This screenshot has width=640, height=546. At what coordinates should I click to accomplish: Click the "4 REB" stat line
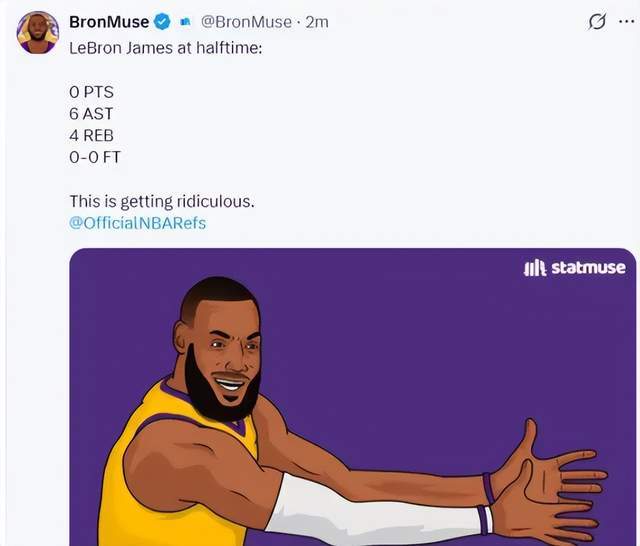(x=92, y=136)
